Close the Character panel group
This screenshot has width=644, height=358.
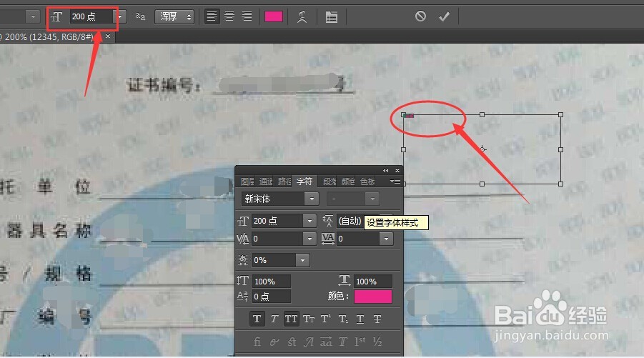coord(397,170)
